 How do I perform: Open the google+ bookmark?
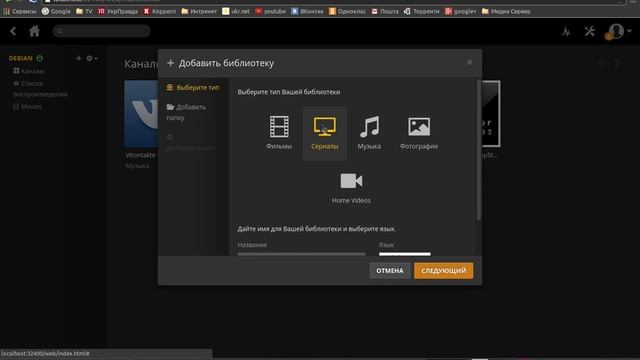coord(460,11)
